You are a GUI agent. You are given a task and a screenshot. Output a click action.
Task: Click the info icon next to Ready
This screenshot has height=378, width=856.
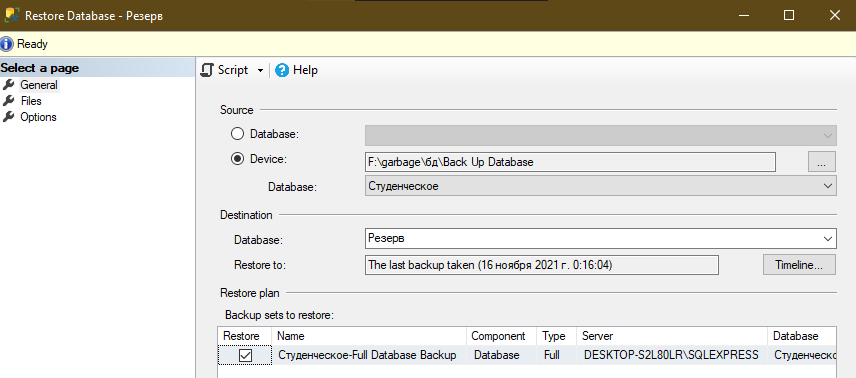(7, 44)
